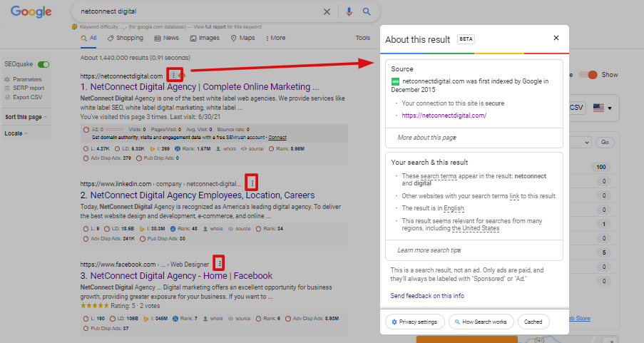The image size is (644, 343).
Task: Open NetConnect Digital Agency Facebook result
Action: (181, 276)
